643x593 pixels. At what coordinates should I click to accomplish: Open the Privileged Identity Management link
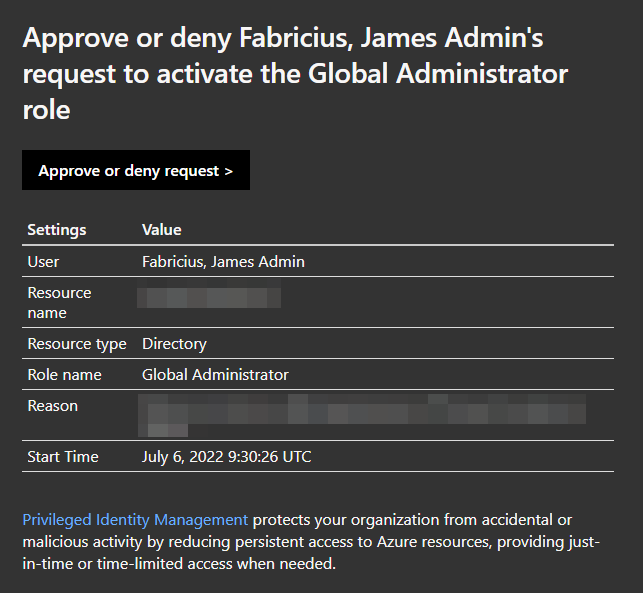tap(135, 520)
